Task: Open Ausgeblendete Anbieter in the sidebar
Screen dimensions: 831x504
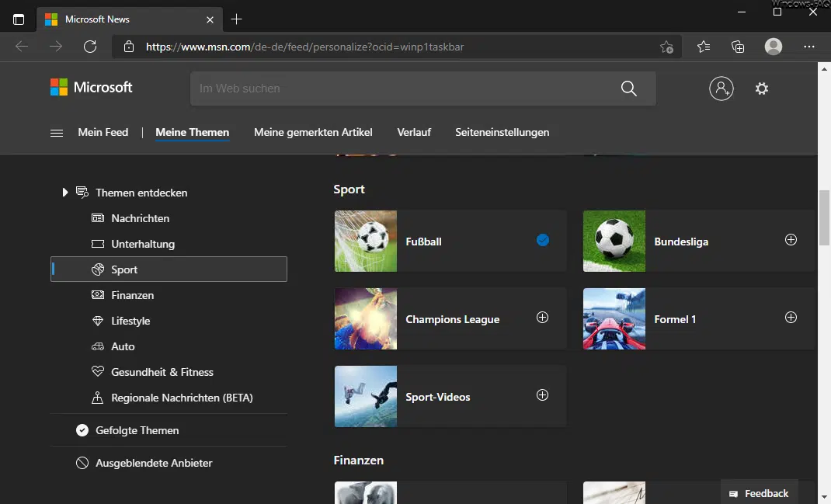Action: pos(154,463)
